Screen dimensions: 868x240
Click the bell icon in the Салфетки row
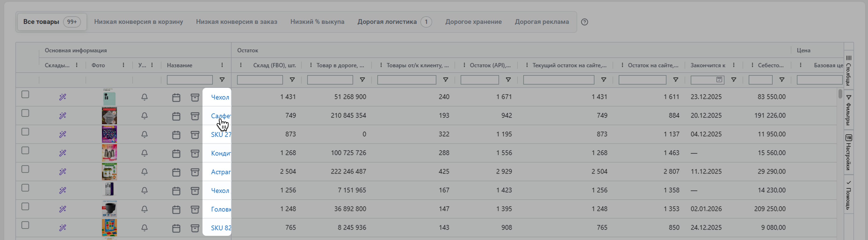coord(144,116)
